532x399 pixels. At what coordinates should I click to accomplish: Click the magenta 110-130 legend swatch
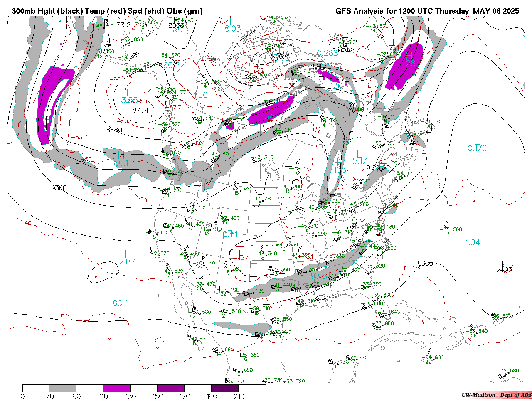(x=117, y=388)
